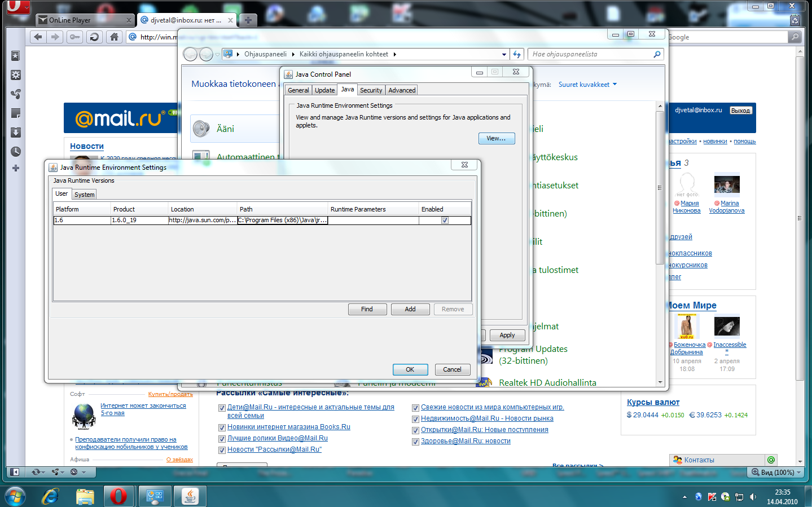Click the View... button in Java Control Panel
812x507 pixels.
point(497,138)
